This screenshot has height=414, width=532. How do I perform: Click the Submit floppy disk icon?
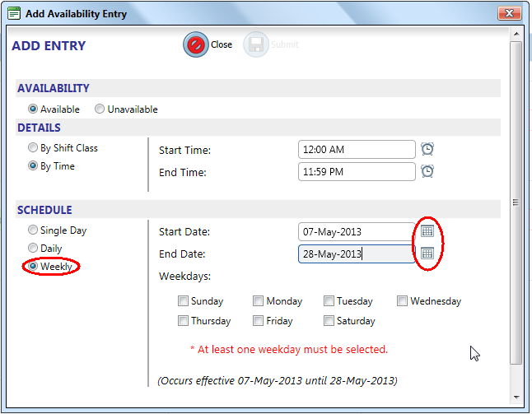(x=255, y=44)
